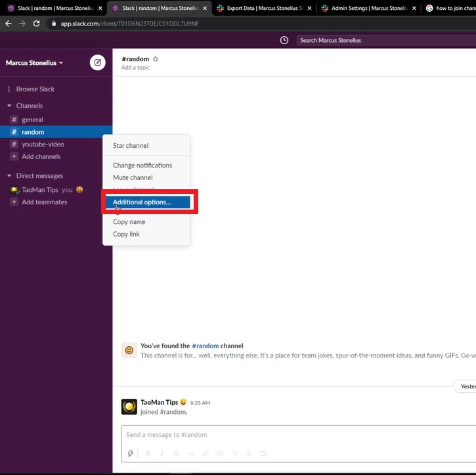
Task: Click the Browse Slack three-dots icon
Action: pos(9,89)
